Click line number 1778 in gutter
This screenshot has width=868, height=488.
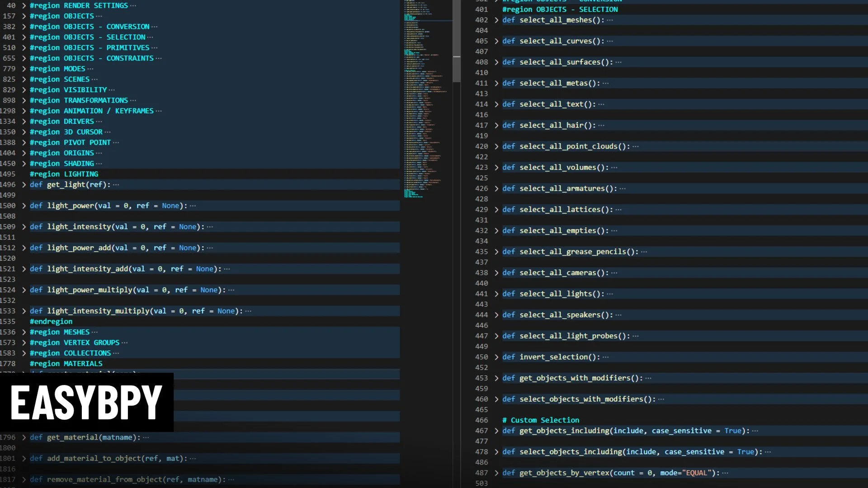(8, 364)
